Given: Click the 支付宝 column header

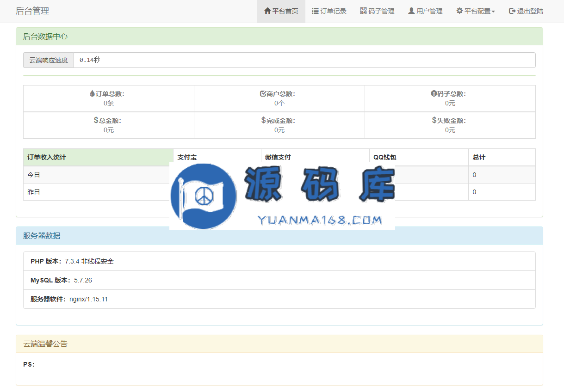Looking at the screenshot, I should coord(217,157).
